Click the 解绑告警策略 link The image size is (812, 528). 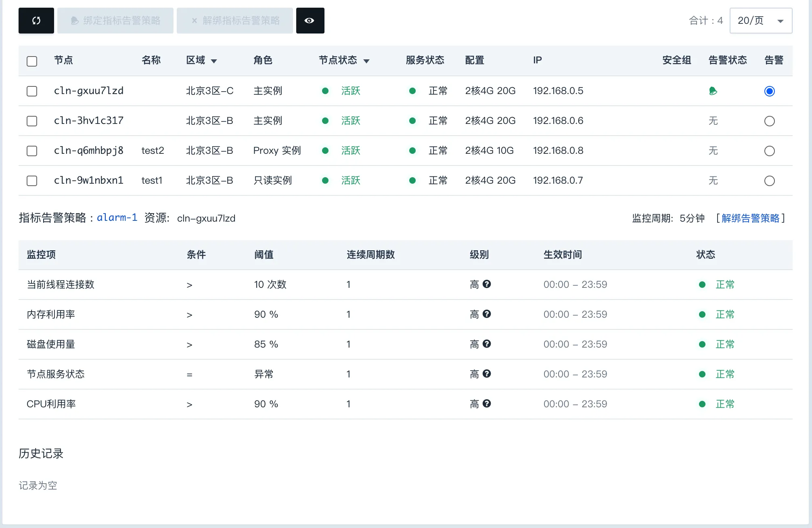(750, 218)
